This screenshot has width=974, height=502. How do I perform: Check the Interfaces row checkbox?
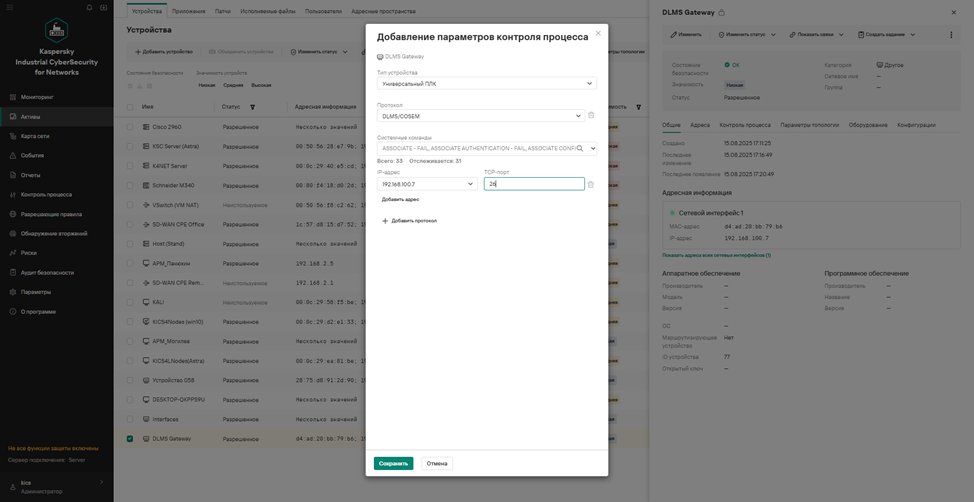tap(130, 419)
